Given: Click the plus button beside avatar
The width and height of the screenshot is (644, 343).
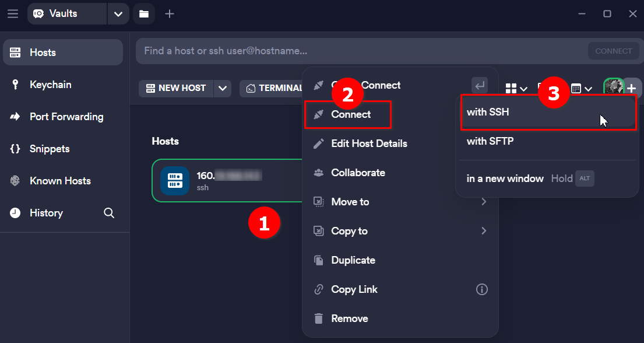Looking at the screenshot, I should 632,88.
